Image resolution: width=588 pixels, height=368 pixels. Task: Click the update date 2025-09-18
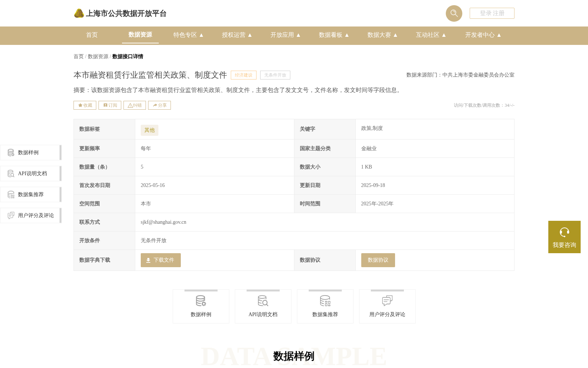(373, 185)
